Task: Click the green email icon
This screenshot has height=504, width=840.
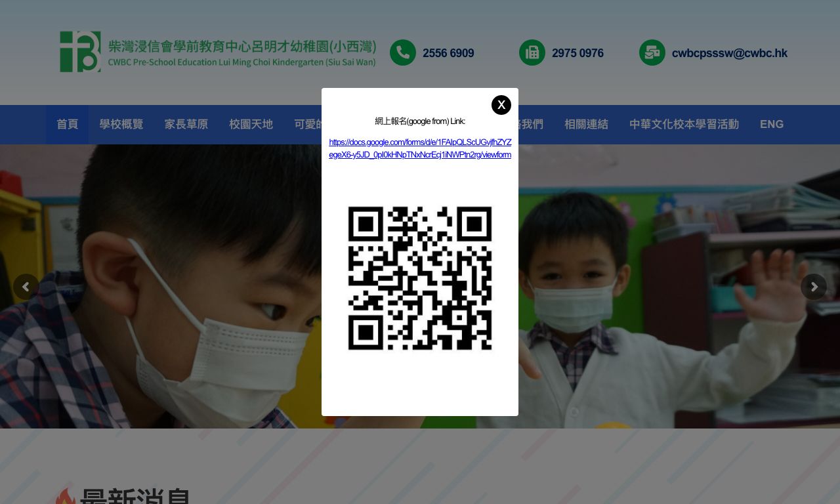Action: (652, 53)
